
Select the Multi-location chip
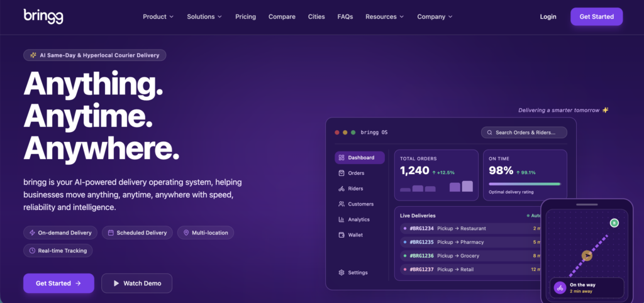click(206, 233)
